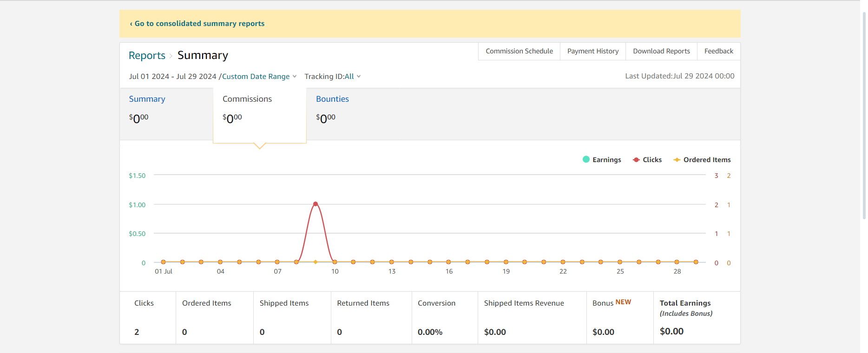Viewport: 868px width, 353px height.
Task: Click the Clicks value 2
Action: [137, 332]
